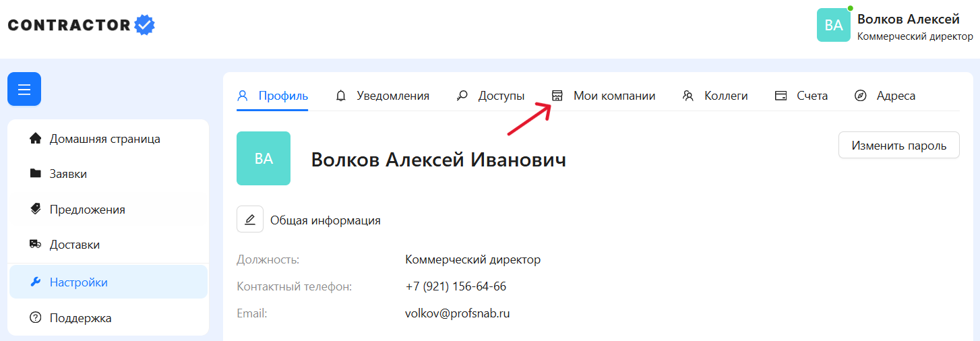The height and width of the screenshot is (341, 980).
Task: Click the pencil edit icon for Общая информация
Action: (x=250, y=220)
